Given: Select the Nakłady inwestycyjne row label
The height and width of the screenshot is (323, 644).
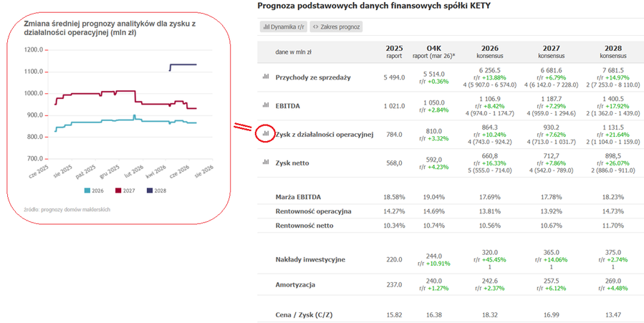Looking at the screenshot, I should [310, 259].
